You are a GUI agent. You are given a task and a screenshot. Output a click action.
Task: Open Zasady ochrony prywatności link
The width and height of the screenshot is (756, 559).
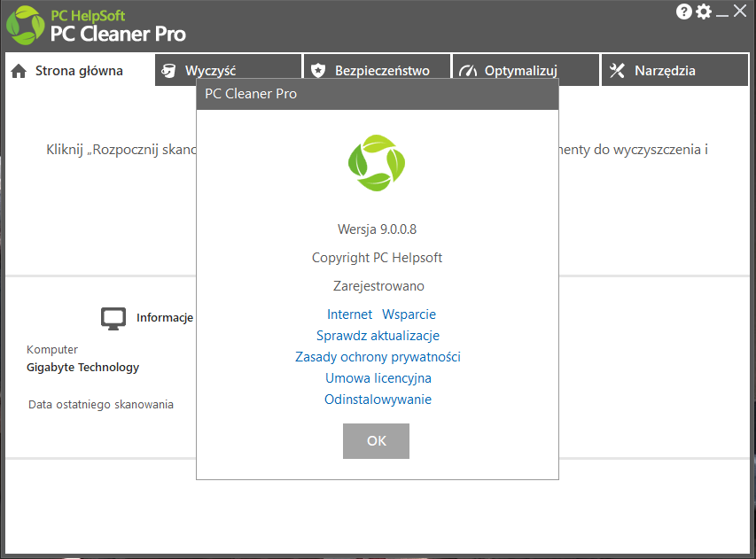pyautogui.click(x=378, y=357)
